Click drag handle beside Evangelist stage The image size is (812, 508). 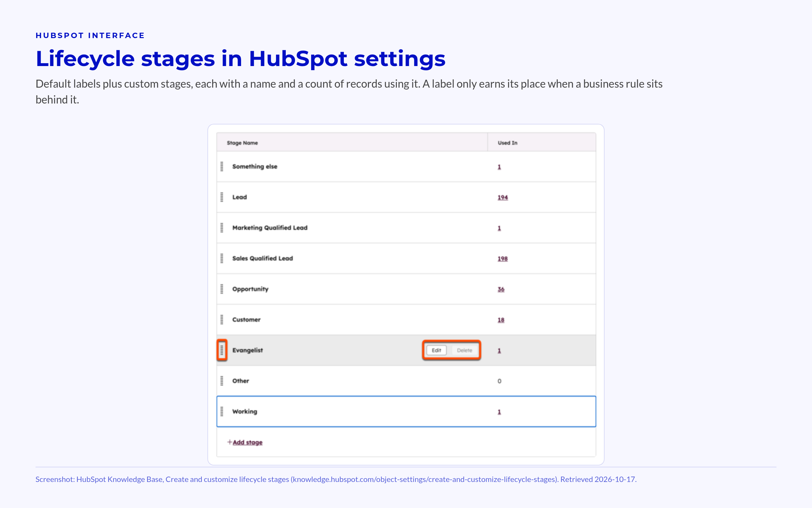point(222,350)
